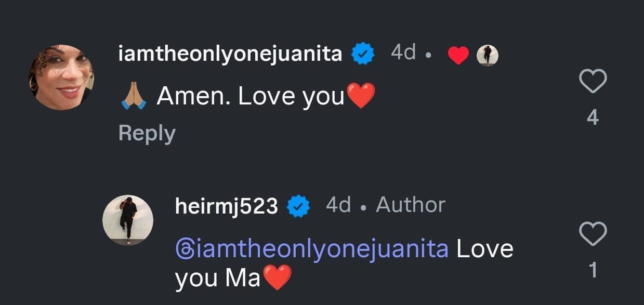Click the praying hands emoji
The image size is (644, 305).
pos(133,97)
